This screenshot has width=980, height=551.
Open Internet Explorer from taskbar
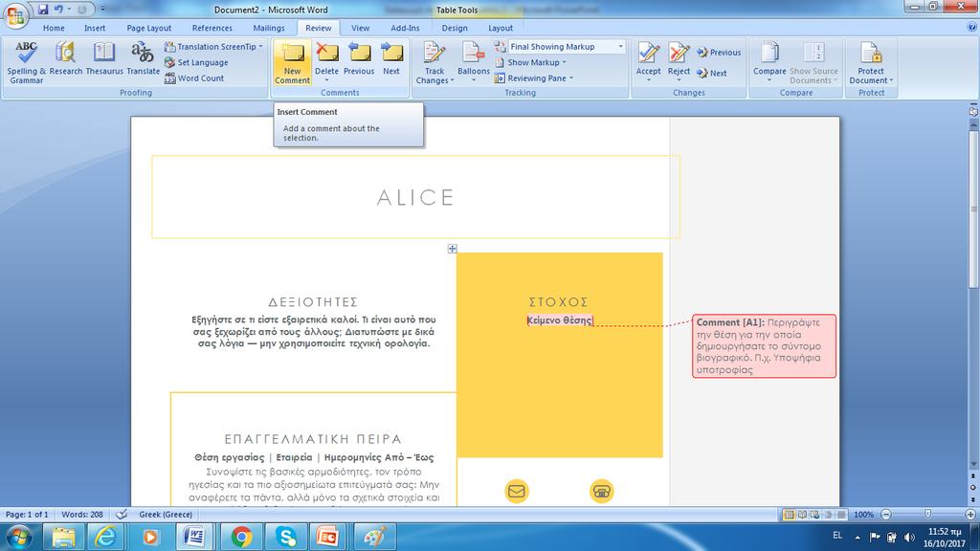click(x=105, y=537)
